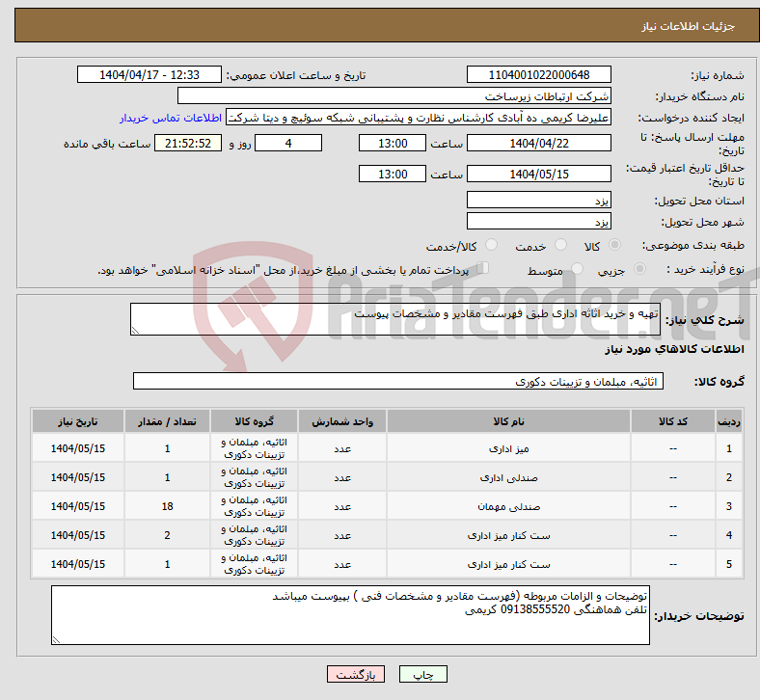Select the متوسط purchase type radio
760x700 pixels.
click(577, 269)
